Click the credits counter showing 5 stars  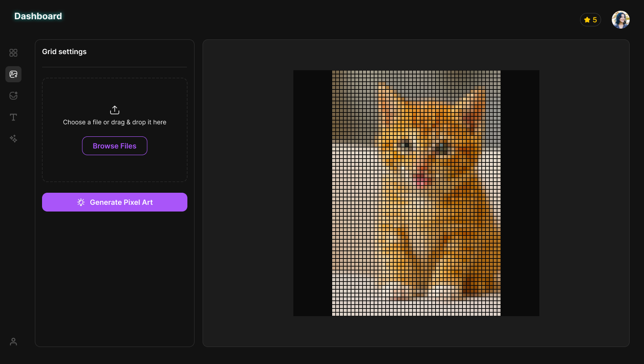(590, 20)
